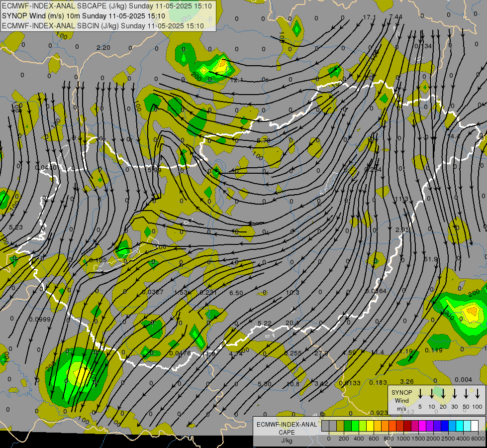The width and height of the screenshot is (487, 448).
Task: Click the 20.4 value on the map
Action: coord(292,323)
